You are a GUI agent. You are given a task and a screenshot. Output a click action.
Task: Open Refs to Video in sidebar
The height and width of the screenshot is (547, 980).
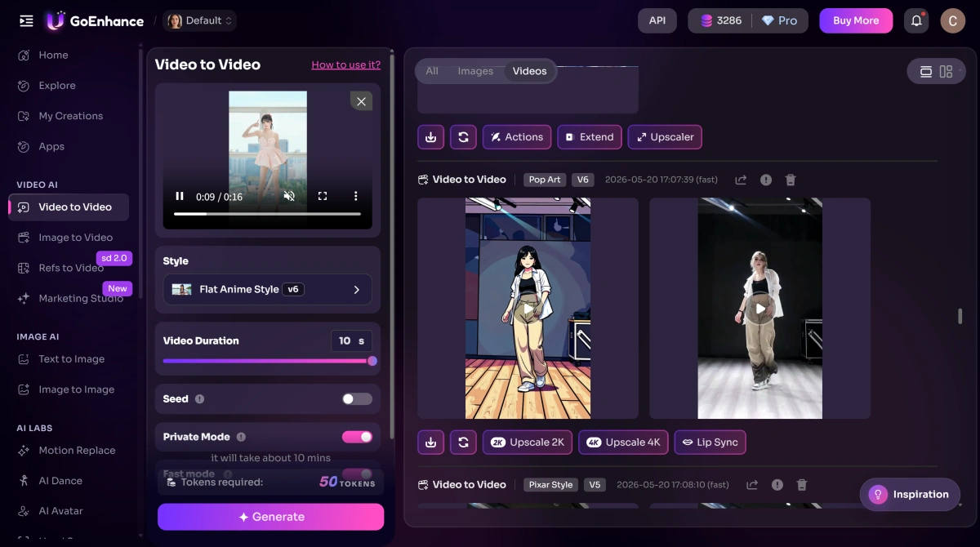tap(69, 268)
